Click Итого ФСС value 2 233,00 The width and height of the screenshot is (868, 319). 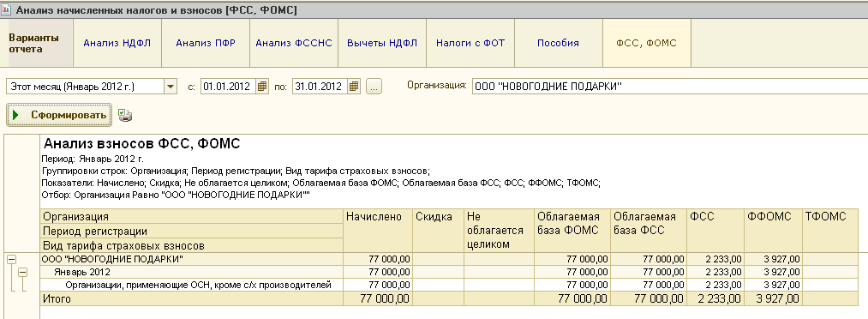[x=715, y=299]
